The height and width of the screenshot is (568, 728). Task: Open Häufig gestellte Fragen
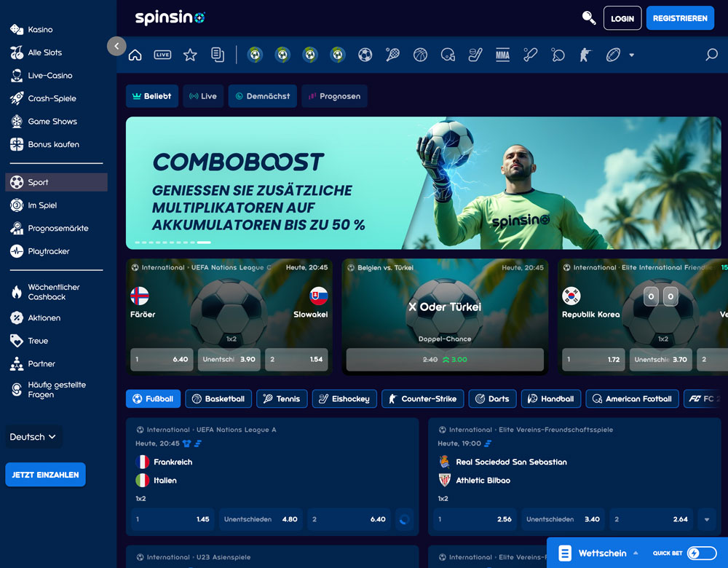pos(56,390)
